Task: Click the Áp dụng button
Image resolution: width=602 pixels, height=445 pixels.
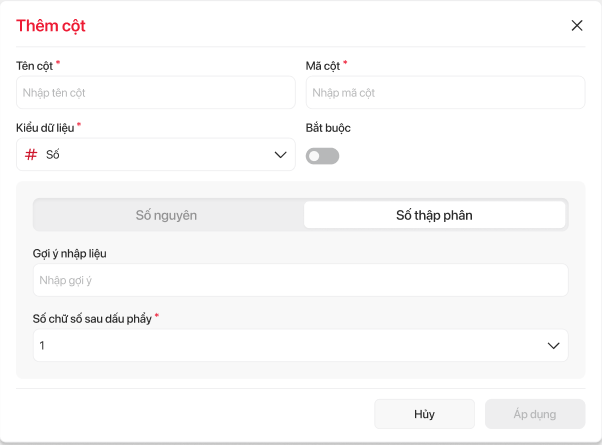Action: point(534,414)
